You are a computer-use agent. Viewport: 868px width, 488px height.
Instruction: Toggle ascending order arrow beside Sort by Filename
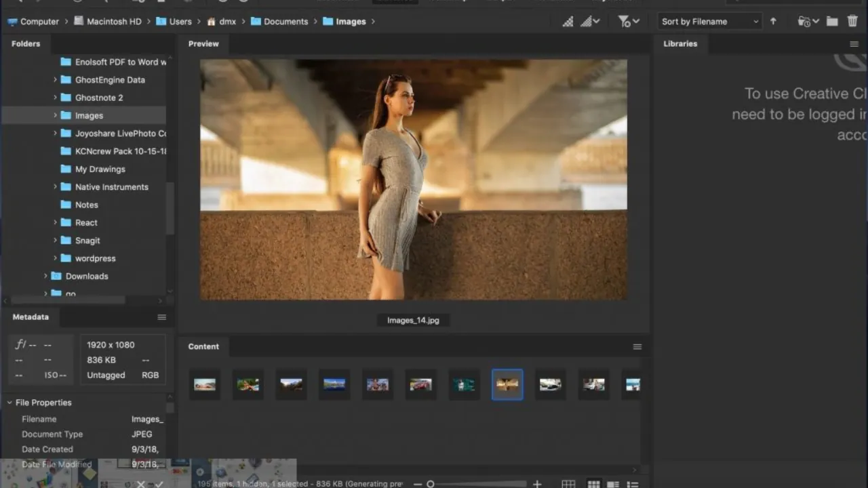(x=773, y=22)
